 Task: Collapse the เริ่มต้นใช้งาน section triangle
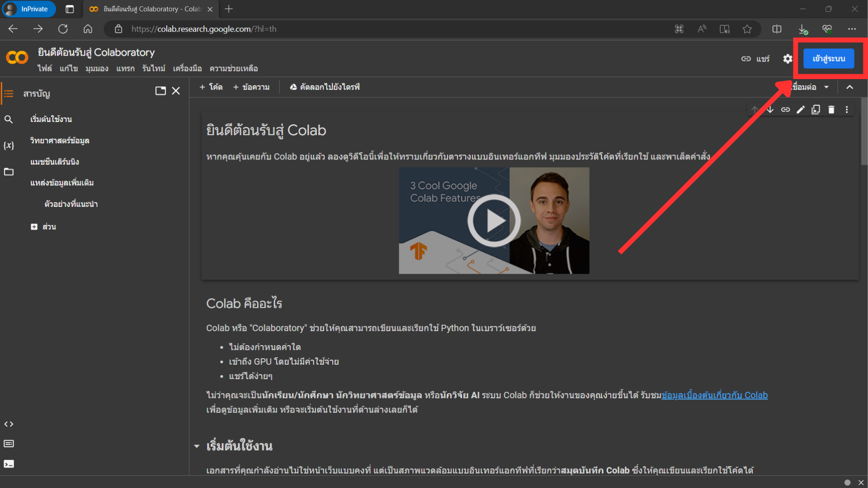(x=197, y=446)
